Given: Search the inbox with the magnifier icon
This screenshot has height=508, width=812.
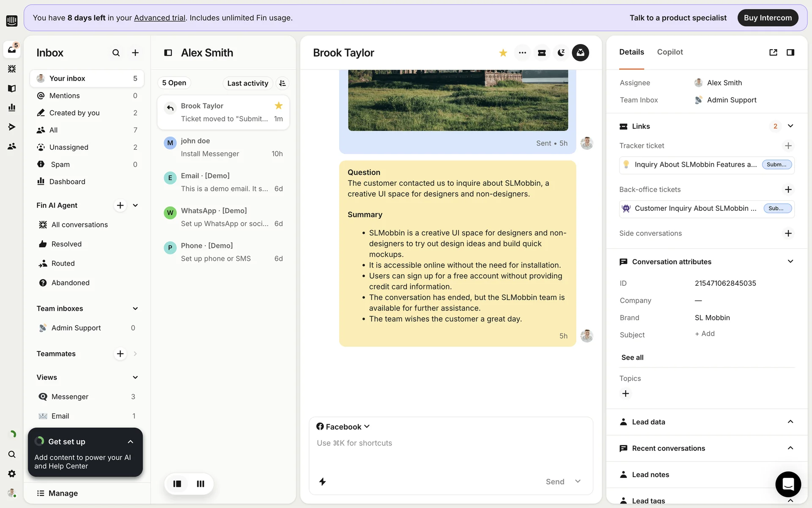Looking at the screenshot, I should [116, 53].
